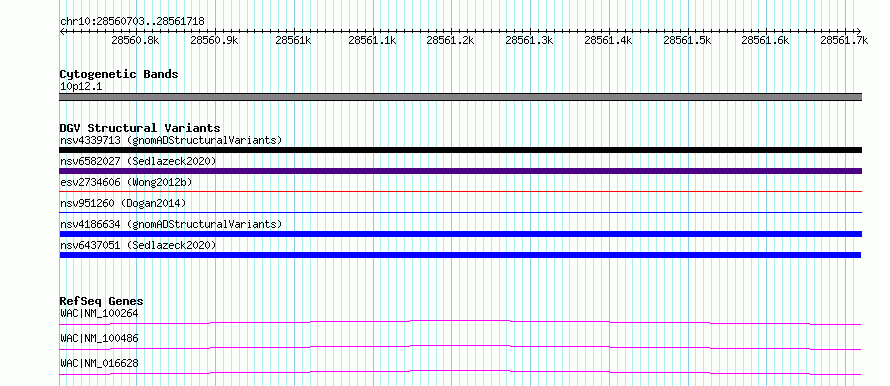Click the left arrowhead of the coordinate ruler

click(x=62, y=31)
